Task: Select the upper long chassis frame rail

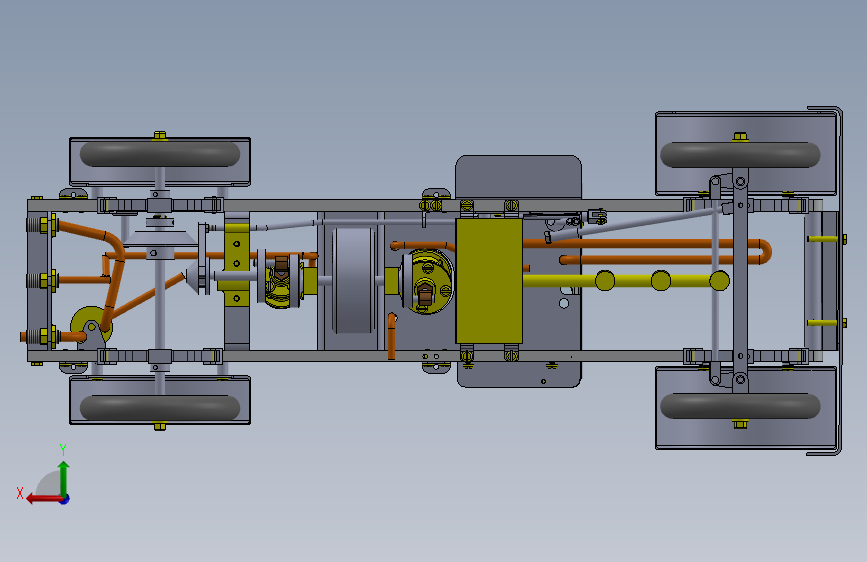Action: point(425,205)
